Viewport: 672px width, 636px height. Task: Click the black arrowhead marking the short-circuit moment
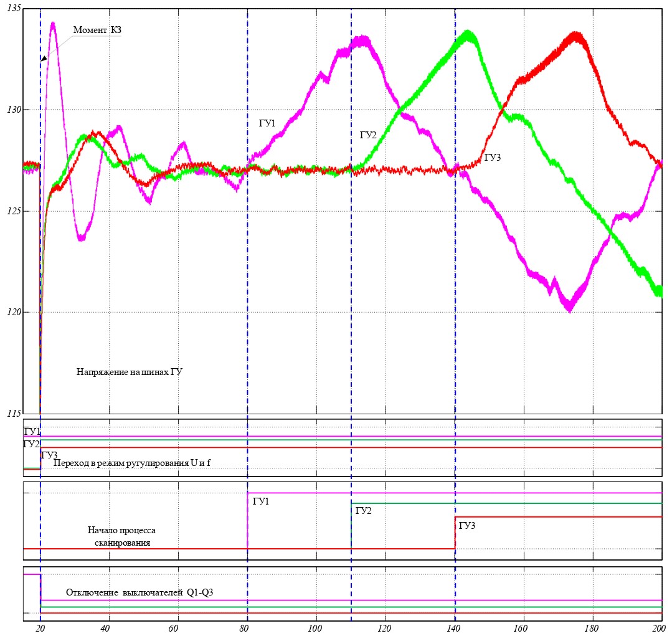pyautogui.click(x=44, y=58)
